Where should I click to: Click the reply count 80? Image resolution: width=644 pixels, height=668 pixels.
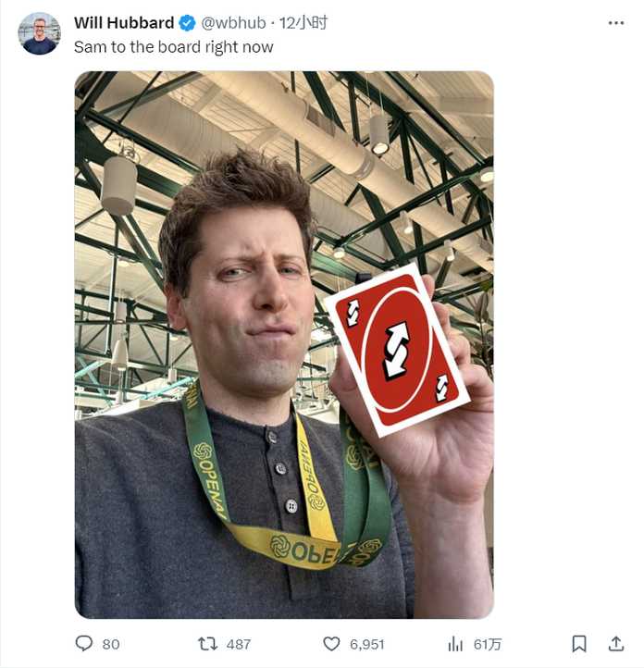(111, 644)
